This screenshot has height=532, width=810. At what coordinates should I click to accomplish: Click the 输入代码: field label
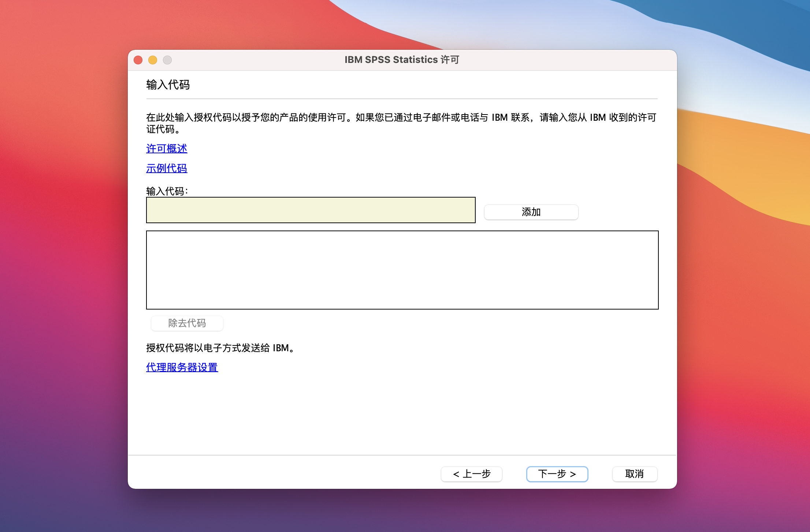[x=167, y=191]
